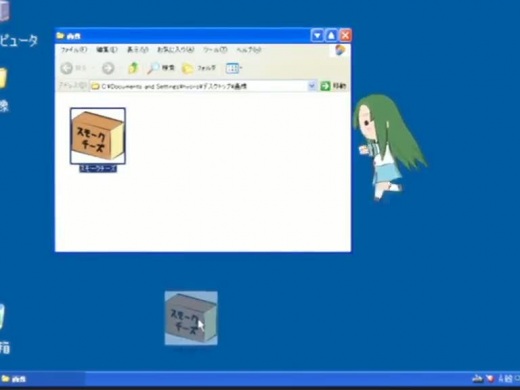Open the 編集 menu
520x390 pixels.
coord(107,50)
